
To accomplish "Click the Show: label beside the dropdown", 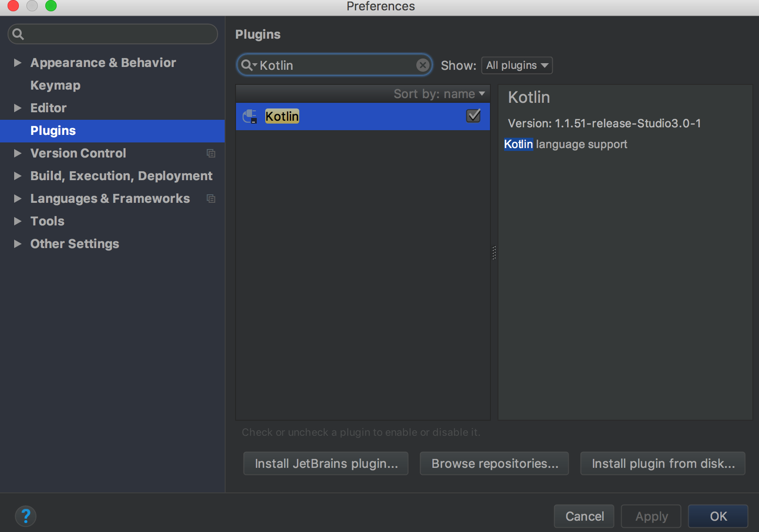I will pyautogui.click(x=458, y=66).
